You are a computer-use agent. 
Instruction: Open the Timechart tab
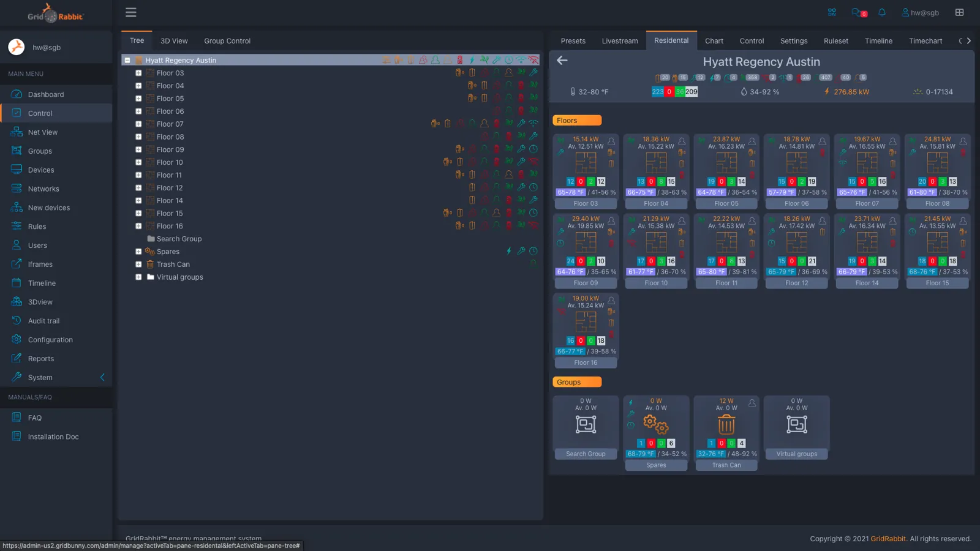925,41
